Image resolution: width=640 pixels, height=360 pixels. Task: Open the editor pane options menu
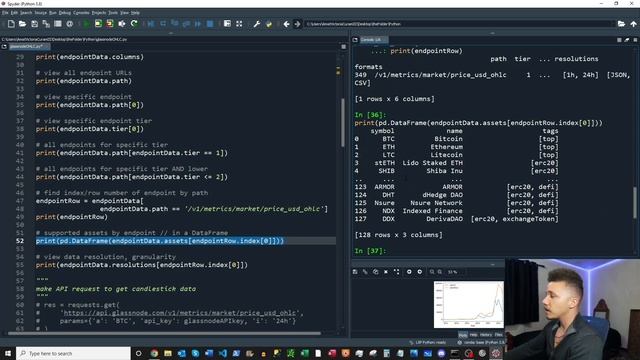point(344,47)
